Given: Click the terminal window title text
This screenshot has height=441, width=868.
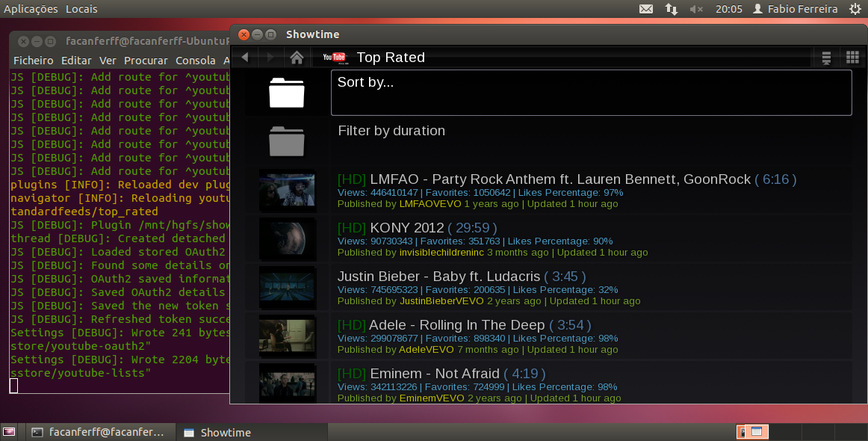Looking at the screenshot, I should [147, 41].
